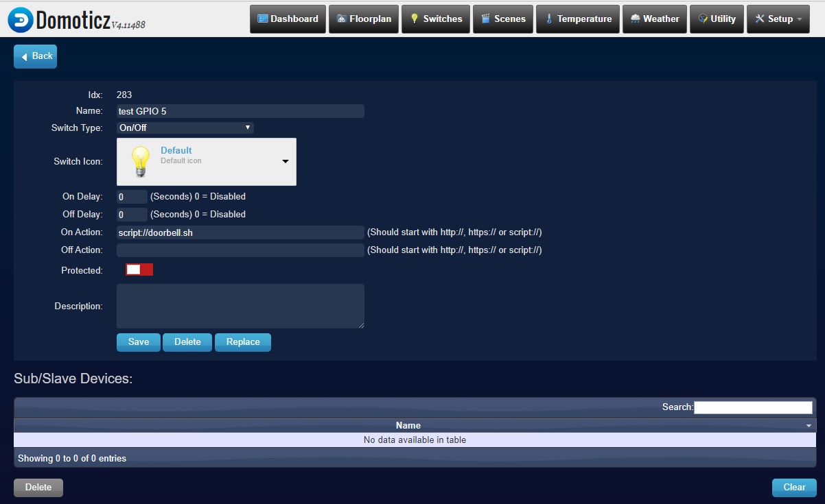Click into the sub-device Search box
This screenshot has width=825, height=504.
pos(753,407)
